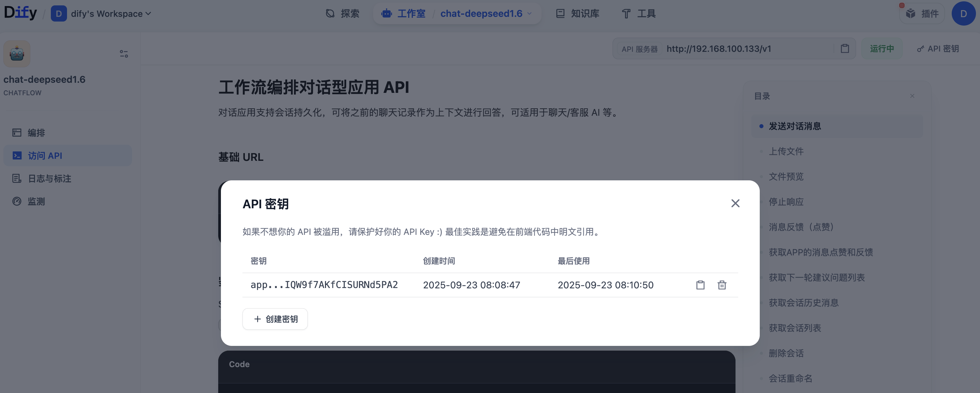
Task: Open the 工具 tab
Action: pos(639,14)
